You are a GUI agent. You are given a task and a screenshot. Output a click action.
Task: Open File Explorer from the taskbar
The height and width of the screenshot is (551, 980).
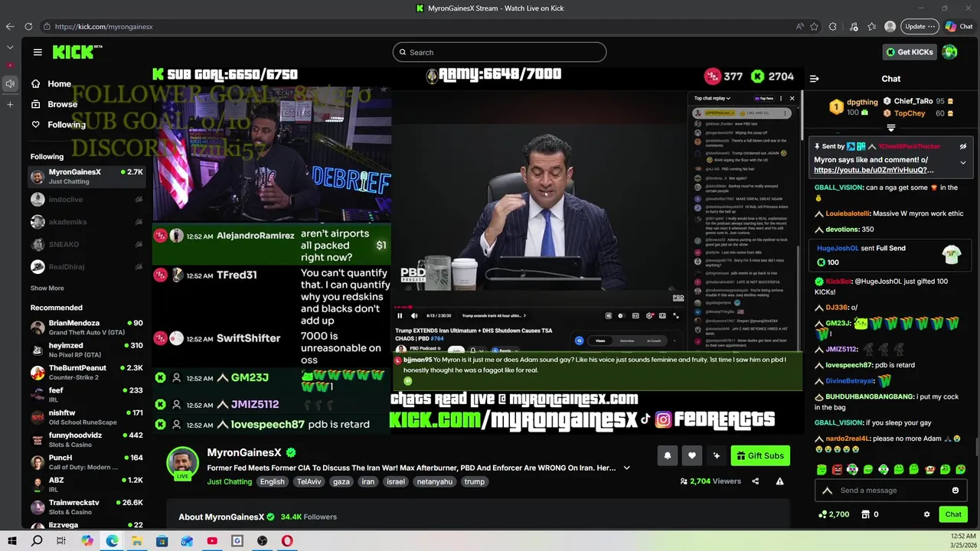pos(137,541)
